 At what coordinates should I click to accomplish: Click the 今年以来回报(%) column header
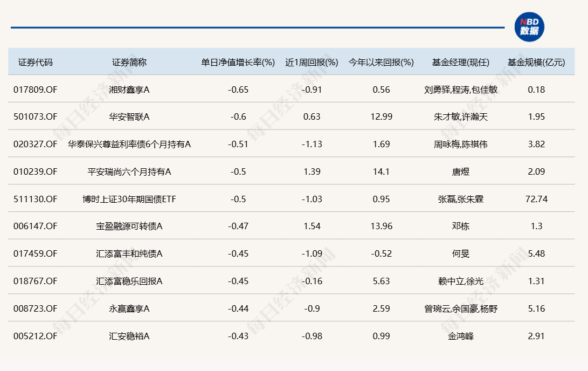pyautogui.click(x=381, y=62)
